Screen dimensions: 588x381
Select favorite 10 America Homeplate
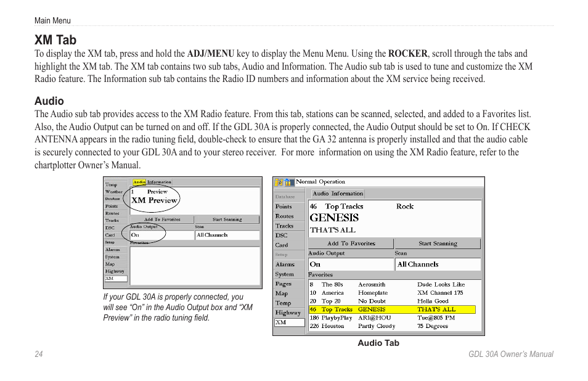tap(392, 293)
